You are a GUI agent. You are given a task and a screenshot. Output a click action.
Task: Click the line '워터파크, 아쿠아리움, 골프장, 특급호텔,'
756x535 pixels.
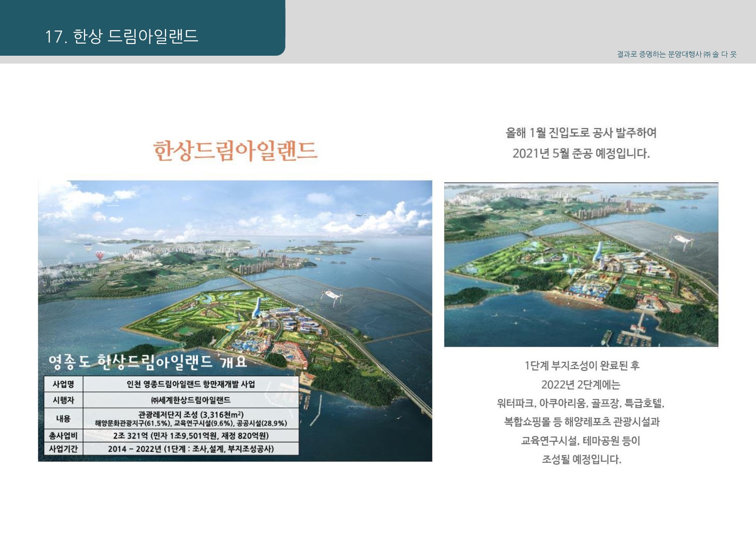580,403
